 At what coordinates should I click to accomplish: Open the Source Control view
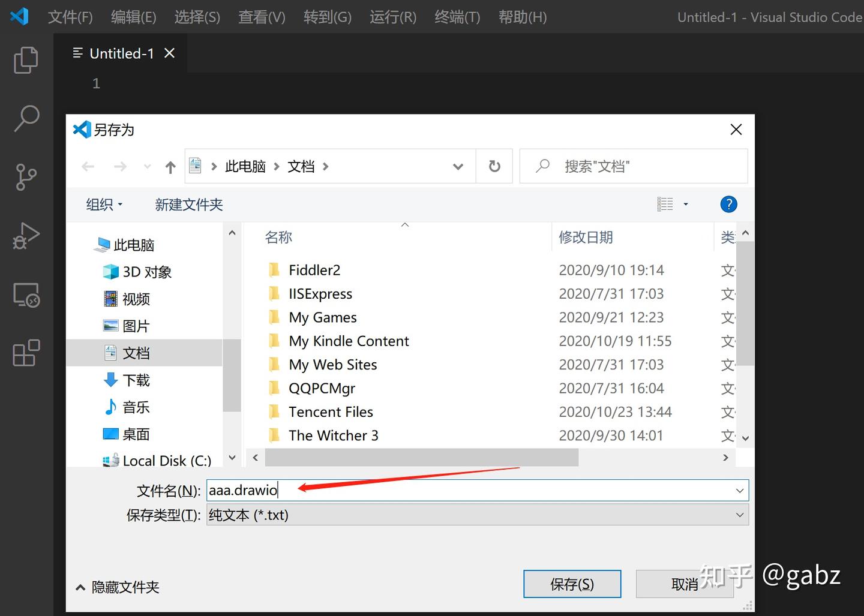tap(26, 177)
